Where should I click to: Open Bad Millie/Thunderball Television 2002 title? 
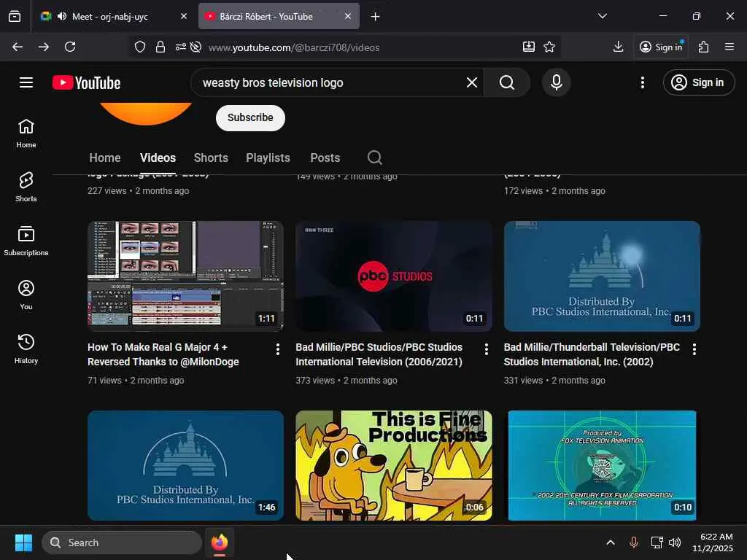(592, 354)
